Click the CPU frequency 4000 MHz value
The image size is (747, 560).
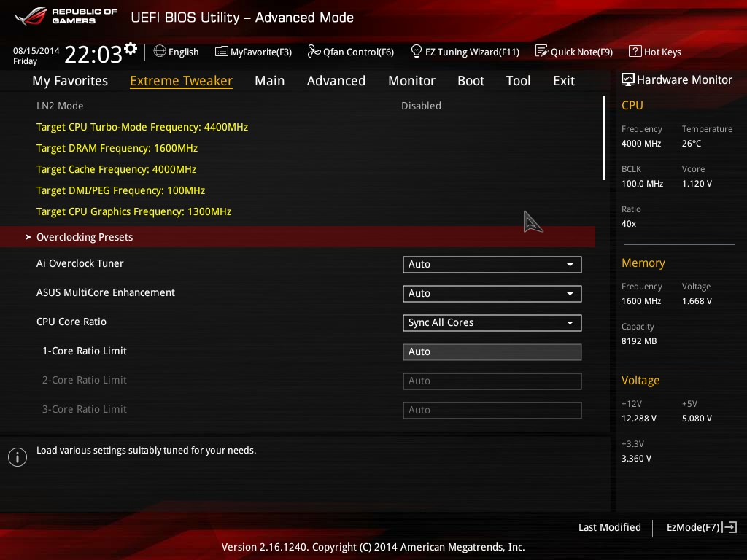point(640,144)
